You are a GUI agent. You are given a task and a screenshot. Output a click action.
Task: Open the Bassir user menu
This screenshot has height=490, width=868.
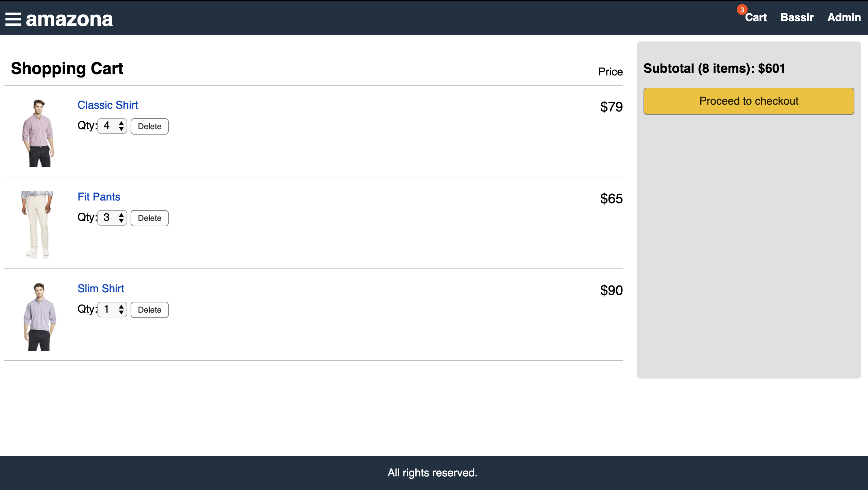point(797,17)
